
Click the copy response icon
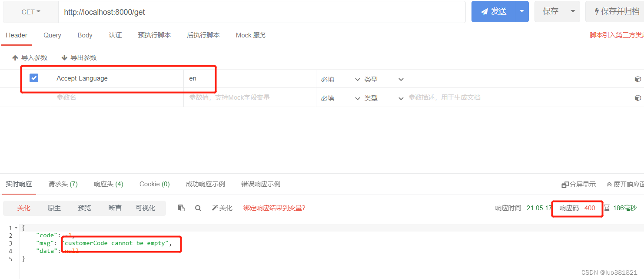(x=181, y=208)
